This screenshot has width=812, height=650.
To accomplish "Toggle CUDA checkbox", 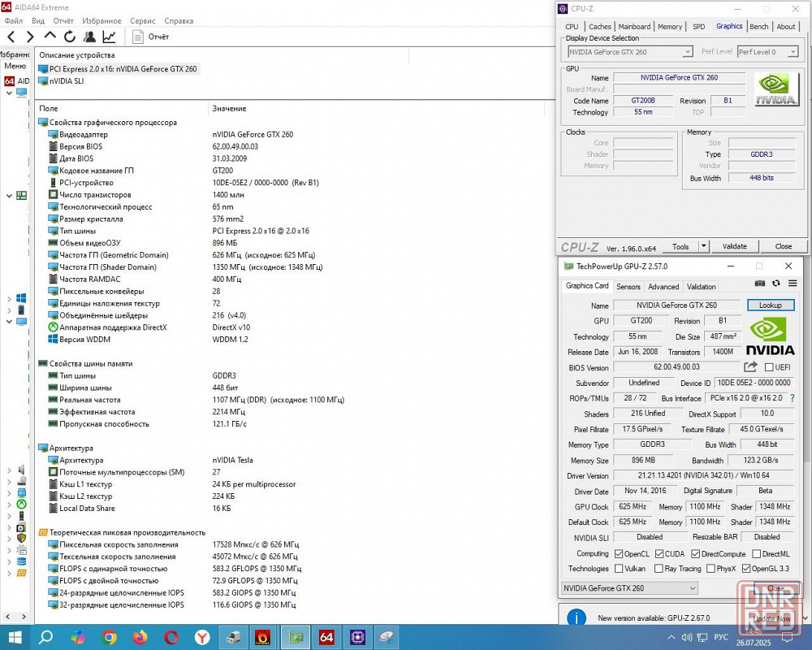I will coord(659,554).
